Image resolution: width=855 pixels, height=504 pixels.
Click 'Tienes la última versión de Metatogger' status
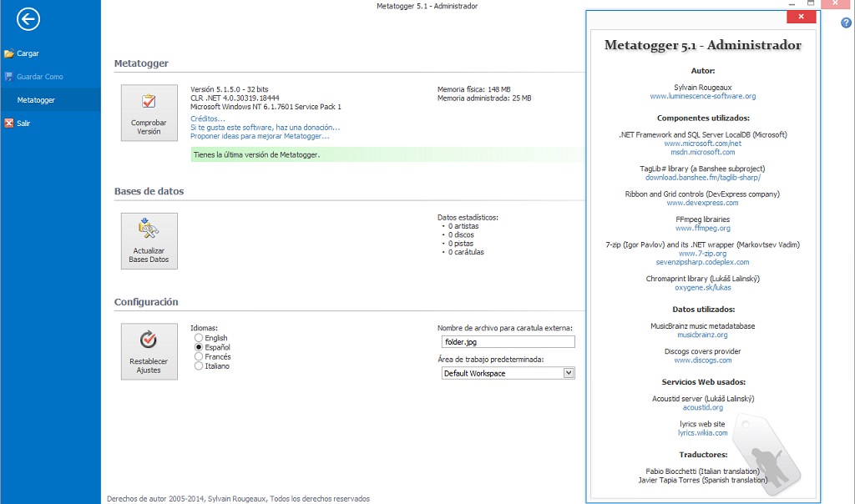[257, 154]
